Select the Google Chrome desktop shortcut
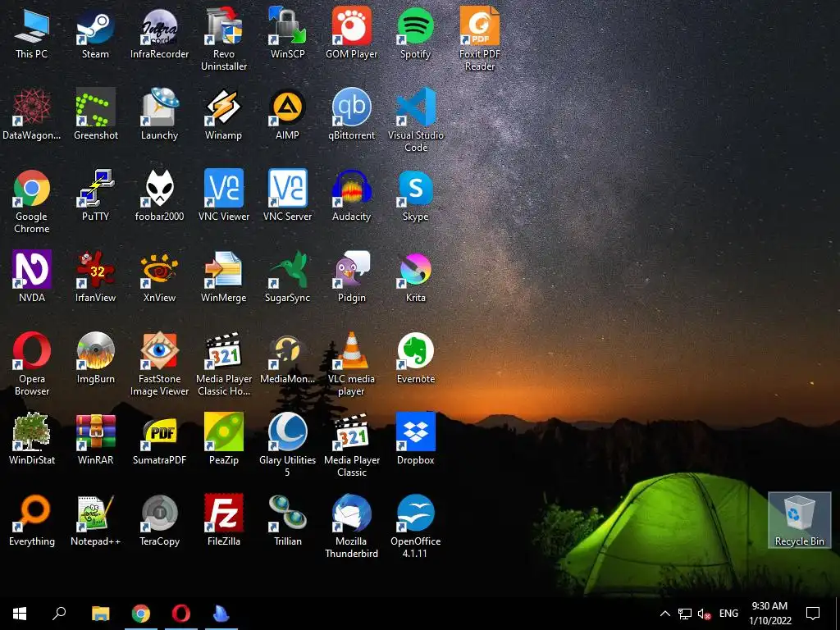The width and height of the screenshot is (840, 630). [32, 203]
